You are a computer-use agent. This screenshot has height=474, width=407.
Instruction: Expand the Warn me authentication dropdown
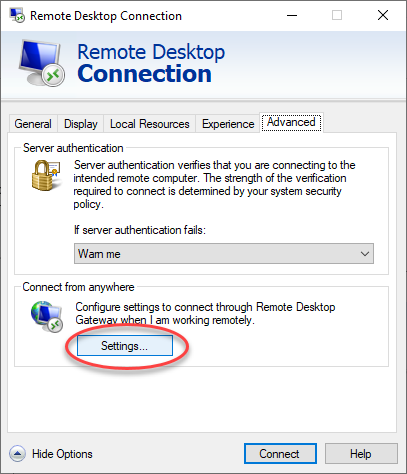pos(224,254)
